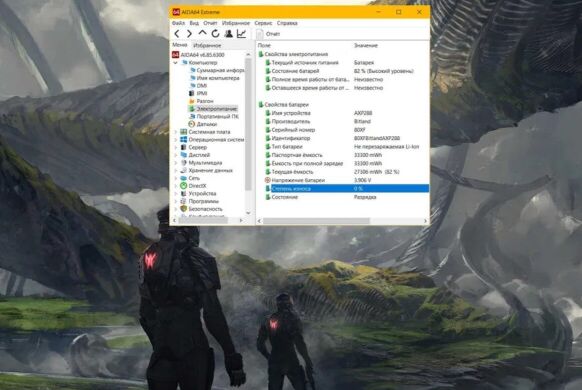Image resolution: width=582 pixels, height=390 pixels.
Task: Click the Forward arrow toolbar icon
Action: click(189, 34)
